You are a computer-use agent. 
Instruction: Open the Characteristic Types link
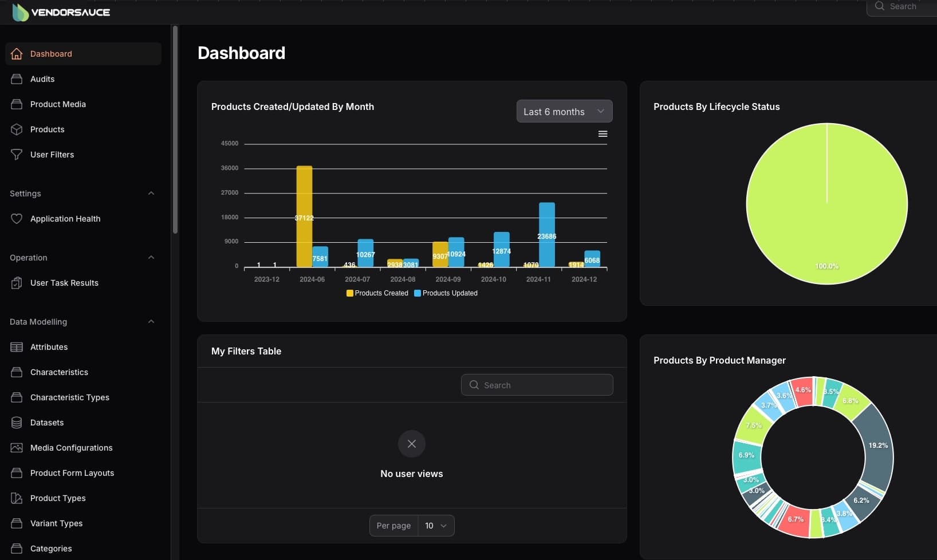[69, 397]
